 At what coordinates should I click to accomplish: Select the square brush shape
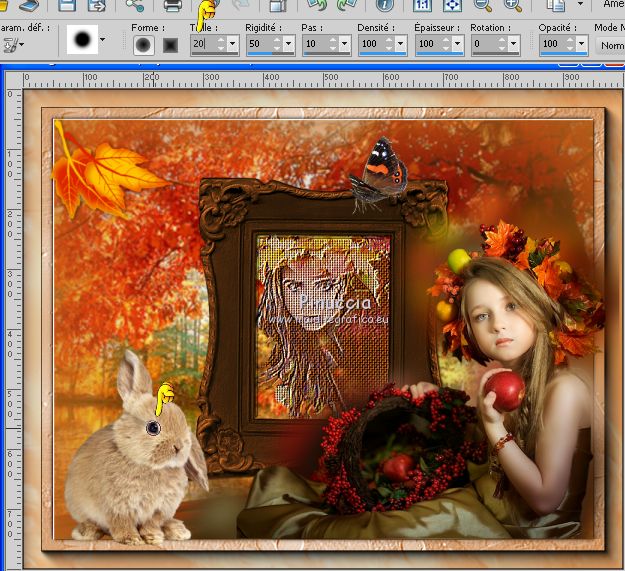pyautogui.click(x=171, y=45)
